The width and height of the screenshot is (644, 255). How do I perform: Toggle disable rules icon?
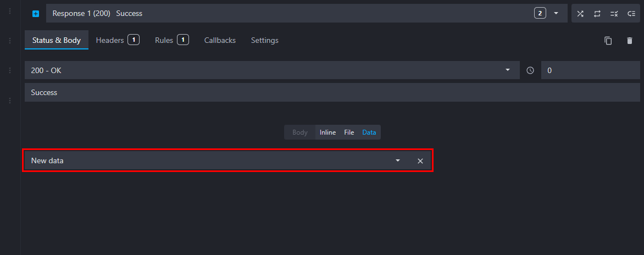[614, 13]
